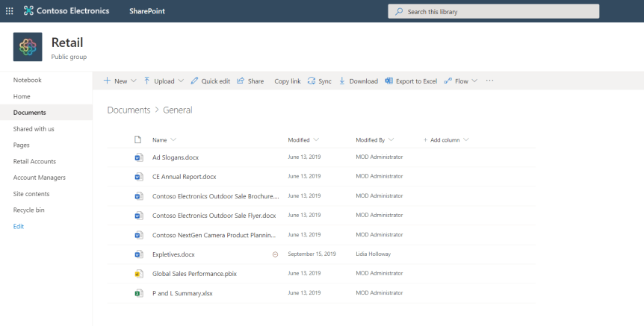Click the Share toolbar icon

pyautogui.click(x=241, y=81)
